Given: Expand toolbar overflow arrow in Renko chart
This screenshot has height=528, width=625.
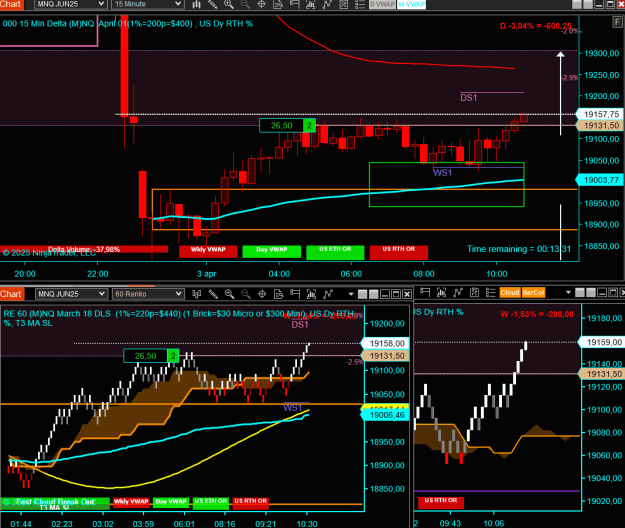Looking at the screenshot, I should (x=351, y=294).
